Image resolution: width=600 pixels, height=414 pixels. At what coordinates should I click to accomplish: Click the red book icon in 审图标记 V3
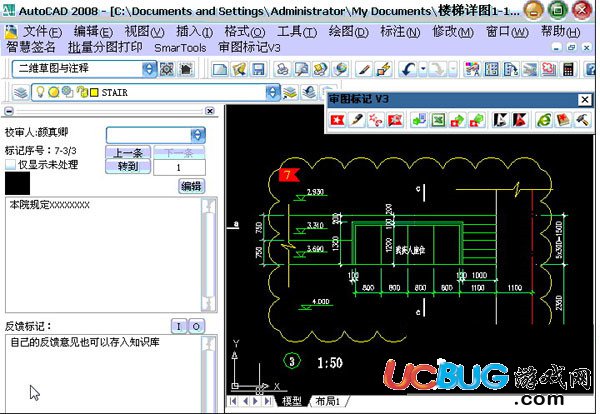tap(563, 120)
